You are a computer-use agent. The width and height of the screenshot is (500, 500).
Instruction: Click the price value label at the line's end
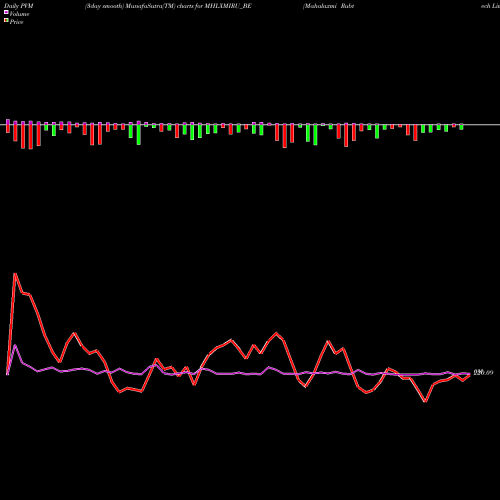[x=483, y=372]
